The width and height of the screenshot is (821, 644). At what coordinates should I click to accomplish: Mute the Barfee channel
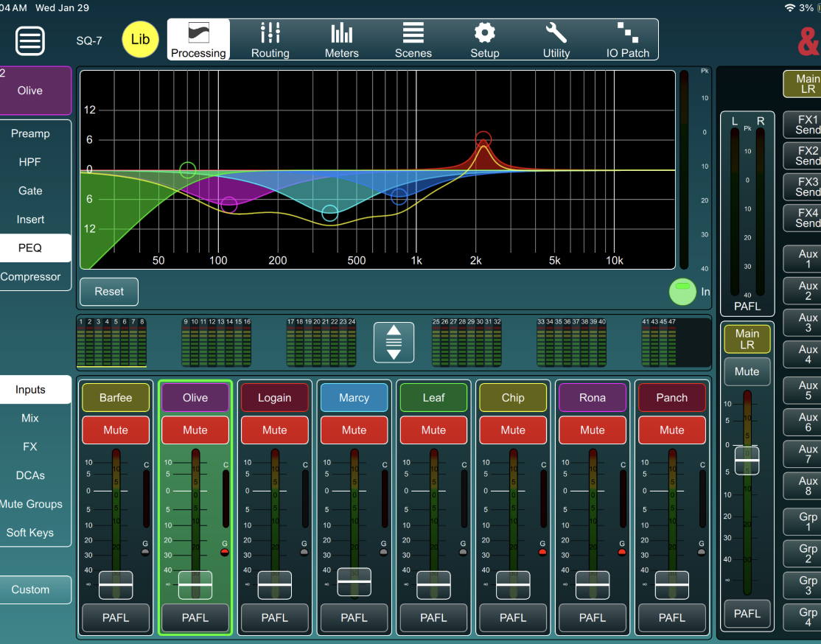(116, 430)
